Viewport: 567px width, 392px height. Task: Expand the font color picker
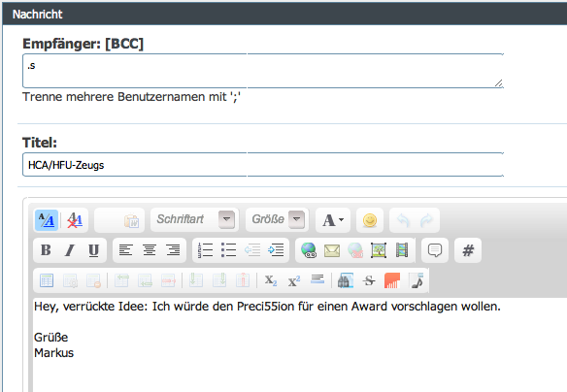333,220
